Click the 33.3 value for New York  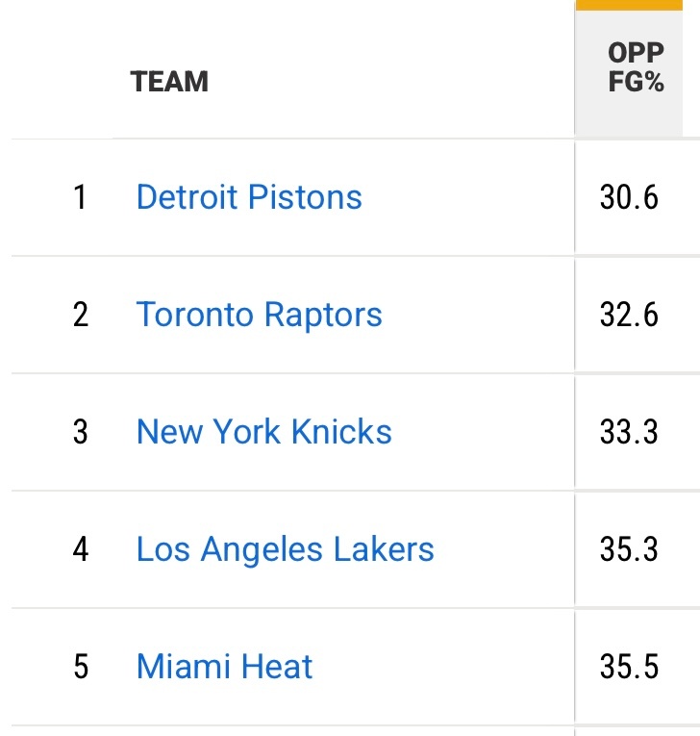[x=630, y=432]
